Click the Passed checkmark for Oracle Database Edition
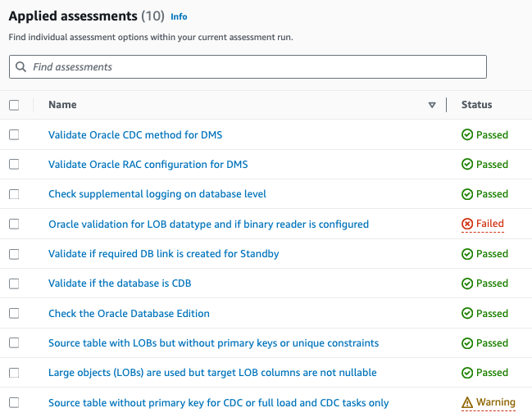The image size is (532, 417). (467, 313)
